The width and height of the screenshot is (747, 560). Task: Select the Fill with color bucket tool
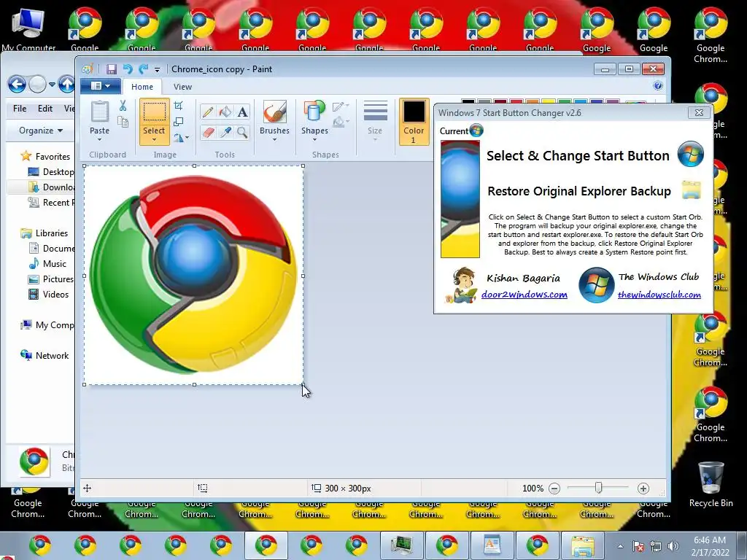tap(225, 112)
